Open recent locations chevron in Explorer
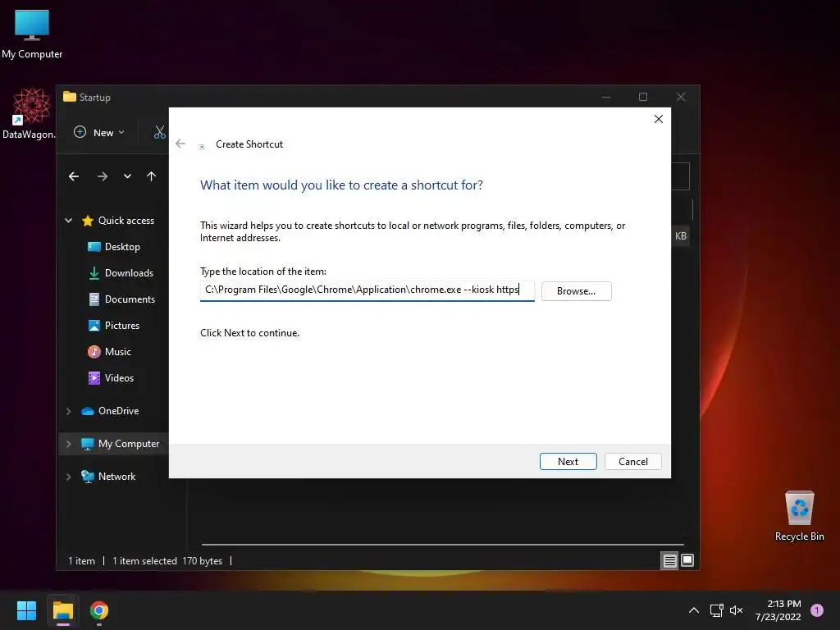The image size is (840, 630). (x=127, y=176)
